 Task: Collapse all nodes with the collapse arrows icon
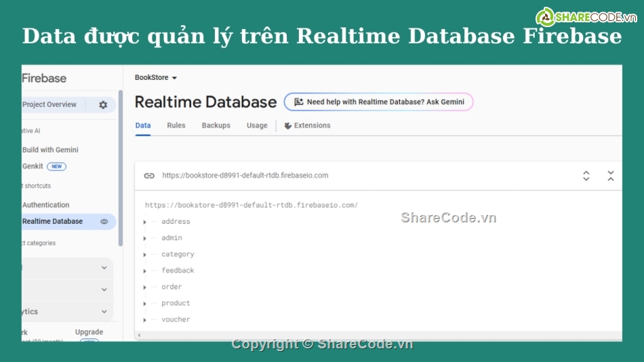(x=611, y=176)
